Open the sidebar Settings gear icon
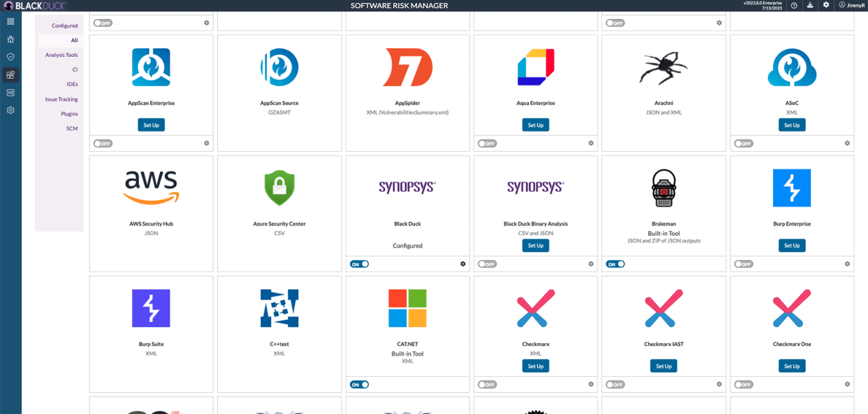Viewport: 868px width, 414px height. (x=10, y=110)
